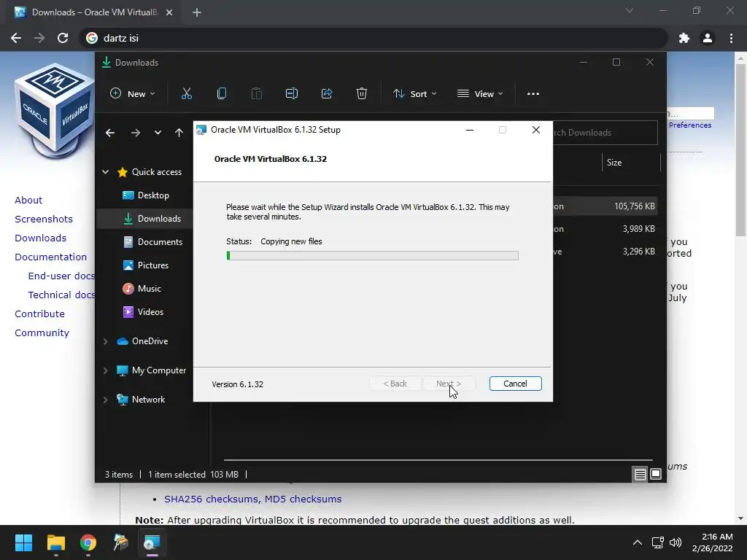
Task: Open the Sort dropdown in File Explorer
Action: tap(414, 94)
